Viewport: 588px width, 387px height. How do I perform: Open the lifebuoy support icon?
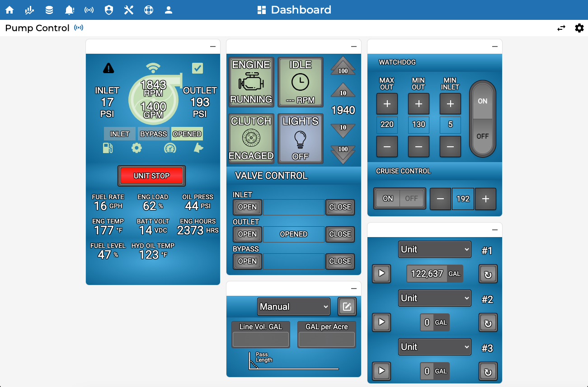click(149, 10)
